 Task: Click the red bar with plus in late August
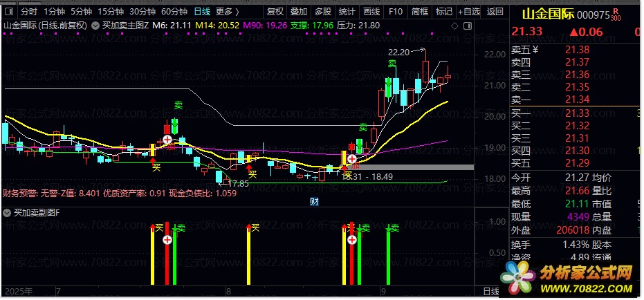pos(352,254)
